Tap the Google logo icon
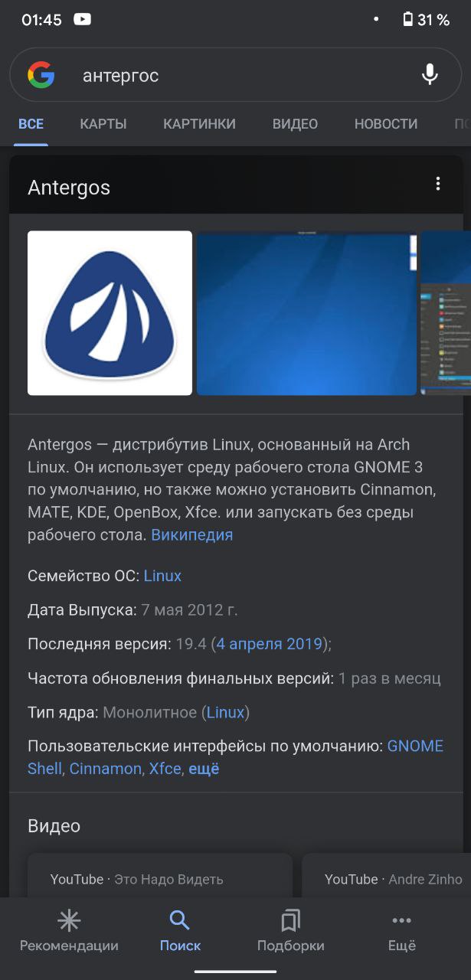 click(41, 75)
